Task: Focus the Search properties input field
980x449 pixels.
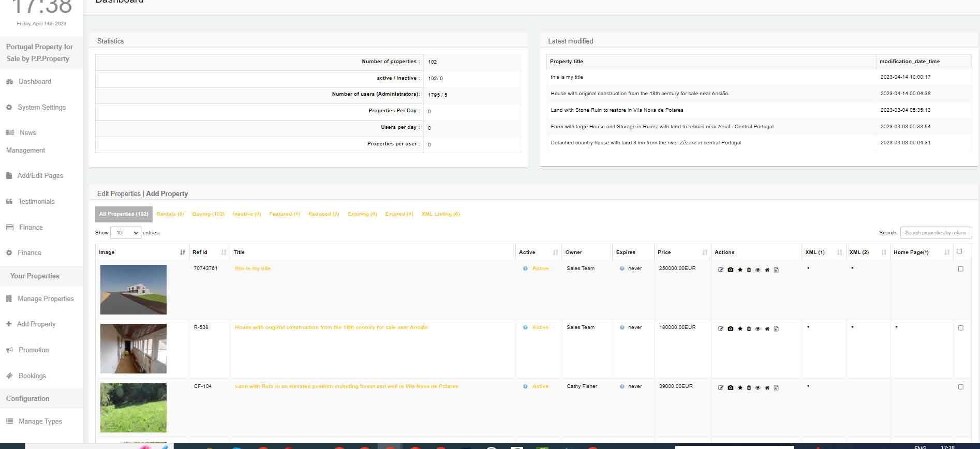Action: point(936,233)
